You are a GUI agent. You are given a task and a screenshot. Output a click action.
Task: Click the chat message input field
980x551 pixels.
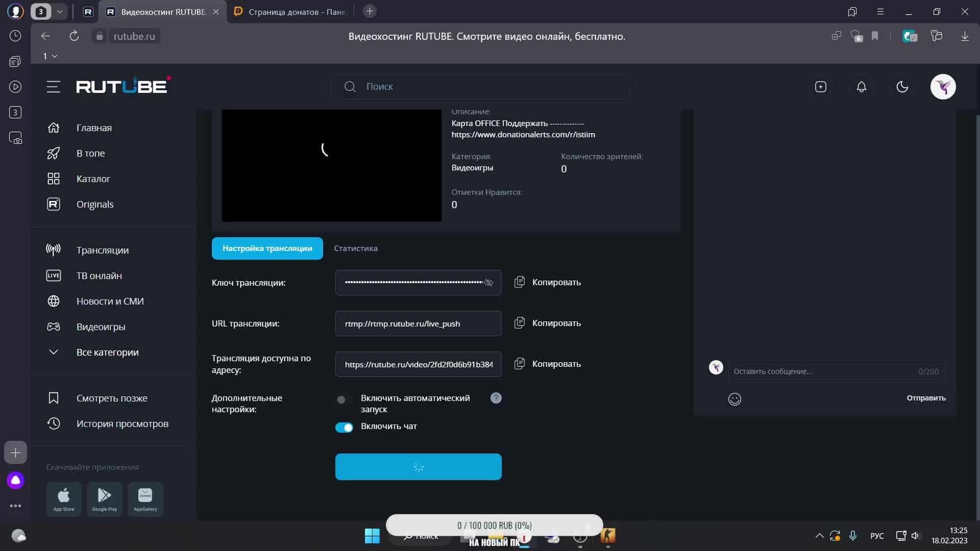tap(822, 371)
